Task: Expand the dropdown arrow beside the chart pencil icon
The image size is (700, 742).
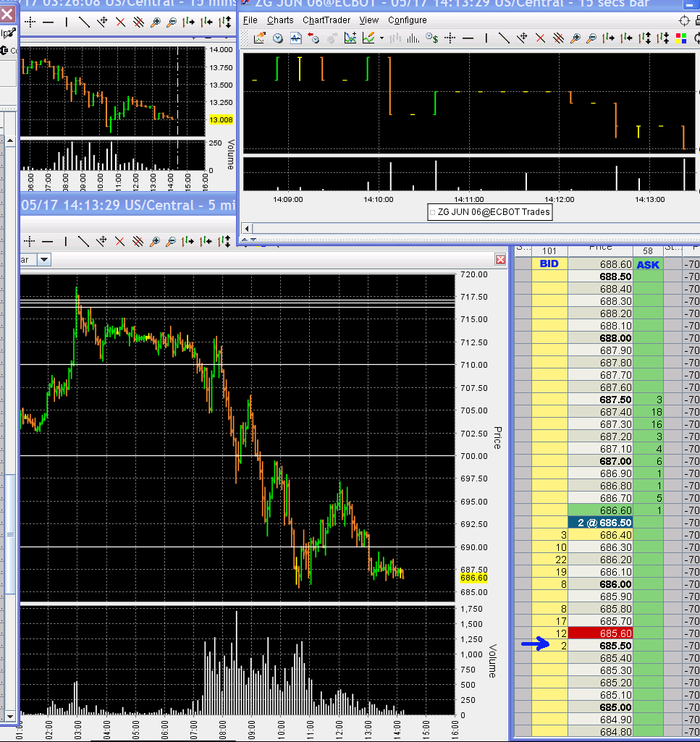Action: 381,38
